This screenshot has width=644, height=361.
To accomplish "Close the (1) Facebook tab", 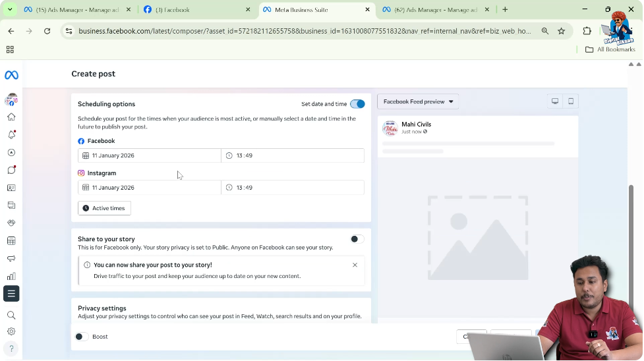I will 248,9.
